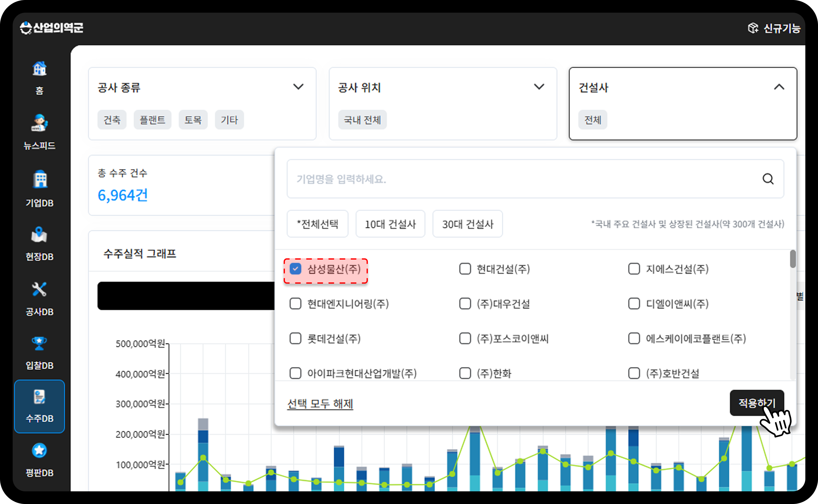
Task: Open the 공사DB tools icon
Action: pyautogui.click(x=39, y=289)
